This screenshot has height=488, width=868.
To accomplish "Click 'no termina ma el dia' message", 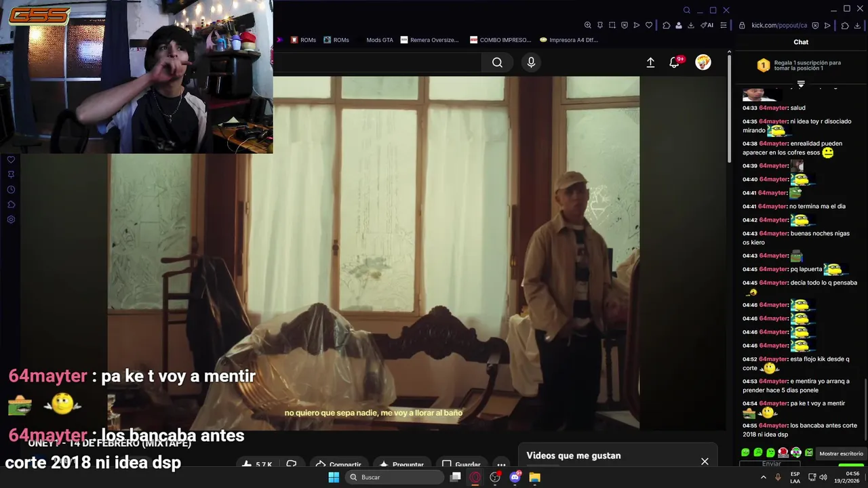I will coord(794,206).
